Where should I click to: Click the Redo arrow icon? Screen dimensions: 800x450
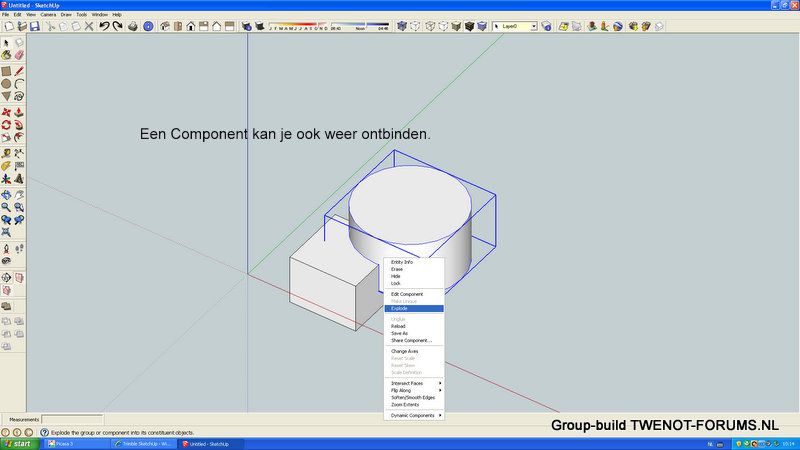[x=117, y=26]
